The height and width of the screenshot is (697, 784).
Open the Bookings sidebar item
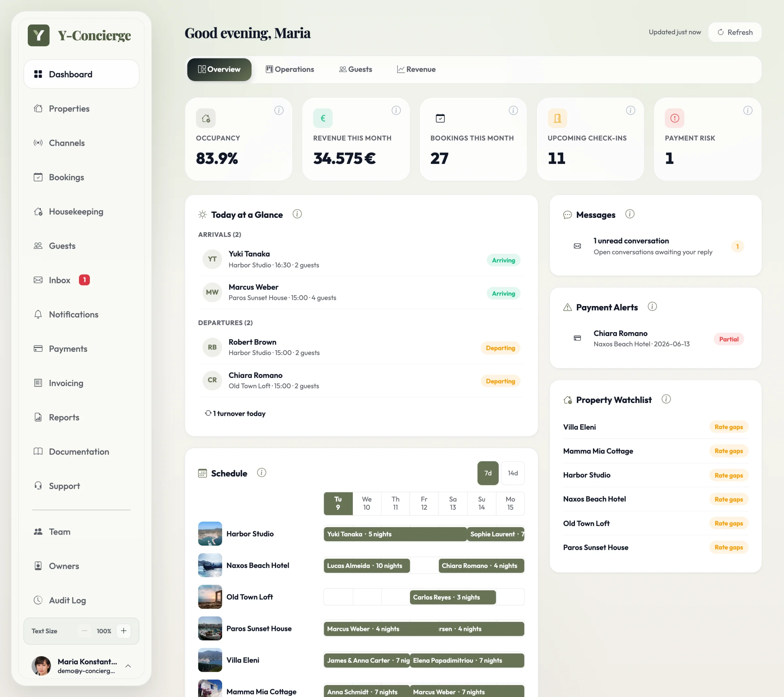pos(81,177)
